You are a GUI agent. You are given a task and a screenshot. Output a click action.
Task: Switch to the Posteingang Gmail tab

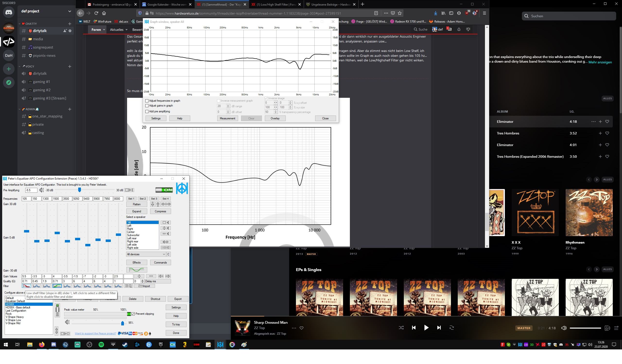[x=112, y=4]
